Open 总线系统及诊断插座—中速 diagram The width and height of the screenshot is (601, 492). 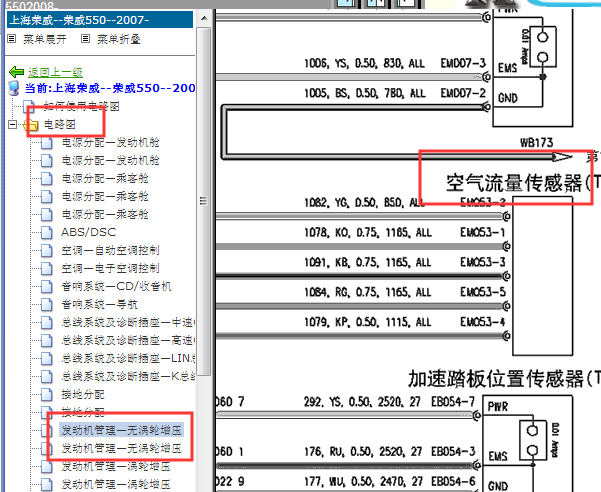(x=128, y=322)
